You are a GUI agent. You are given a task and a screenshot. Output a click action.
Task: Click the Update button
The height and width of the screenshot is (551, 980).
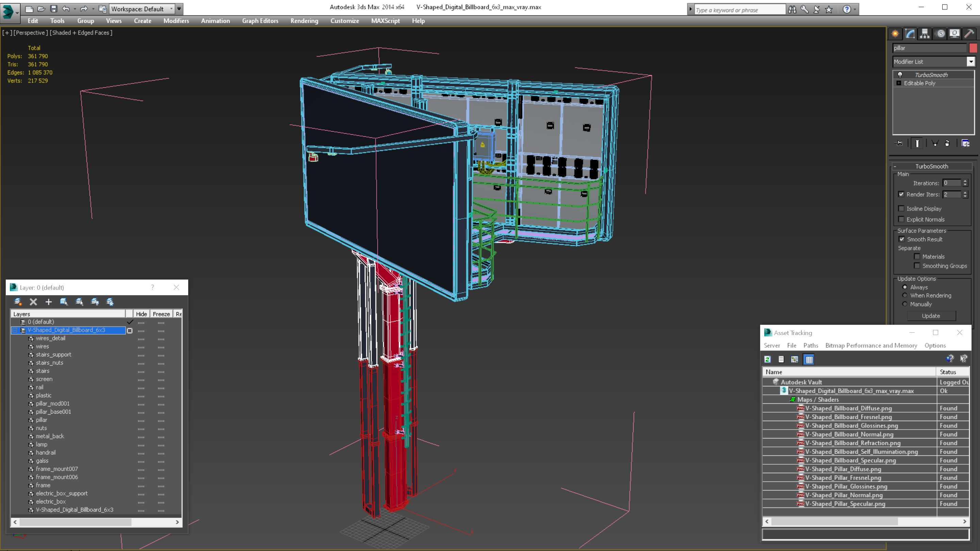click(931, 316)
